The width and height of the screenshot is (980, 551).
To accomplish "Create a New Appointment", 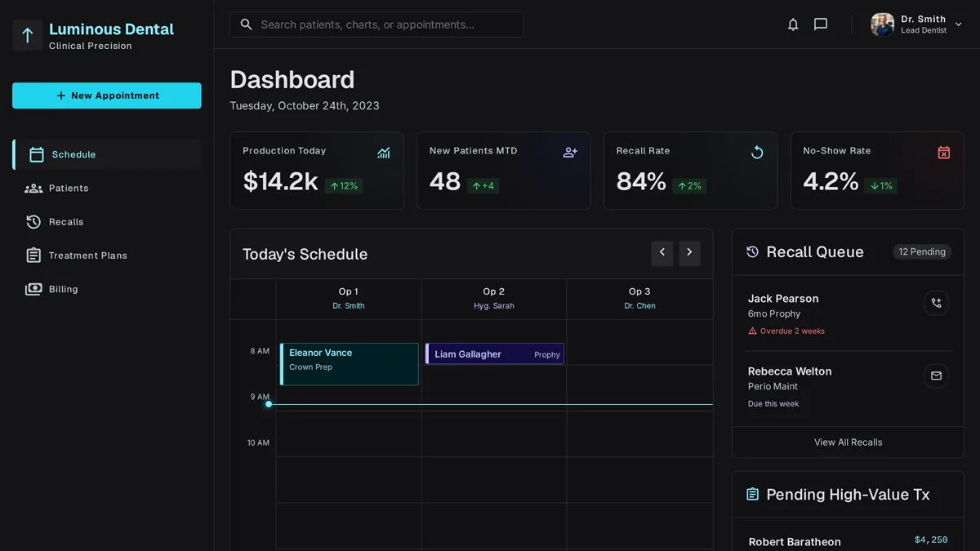I will pyautogui.click(x=107, y=96).
